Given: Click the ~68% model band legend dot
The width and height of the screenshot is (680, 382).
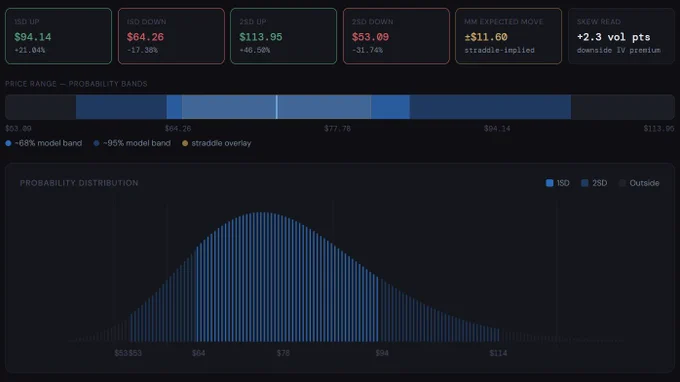Looking at the screenshot, I should coord(8,143).
